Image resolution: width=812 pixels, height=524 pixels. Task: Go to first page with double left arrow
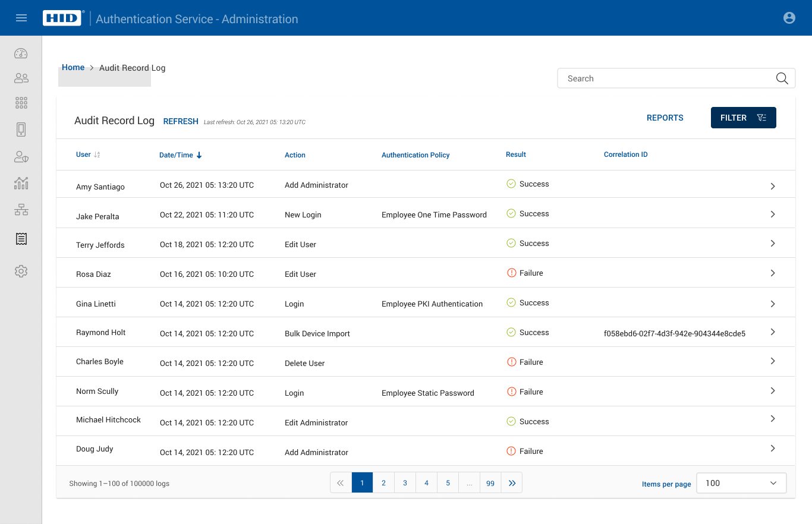[341, 483]
